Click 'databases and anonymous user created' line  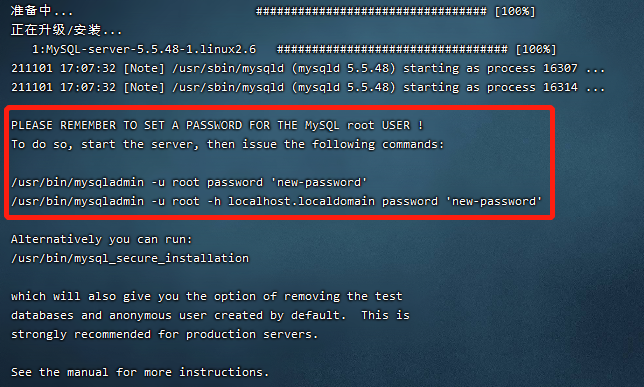[210, 315]
